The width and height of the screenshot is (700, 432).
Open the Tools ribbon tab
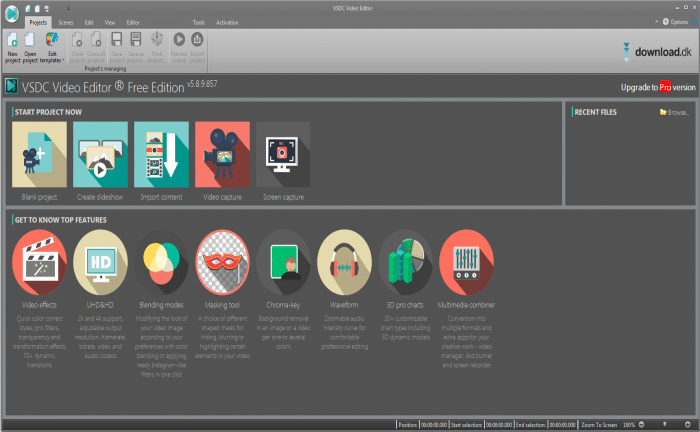tap(199, 22)
